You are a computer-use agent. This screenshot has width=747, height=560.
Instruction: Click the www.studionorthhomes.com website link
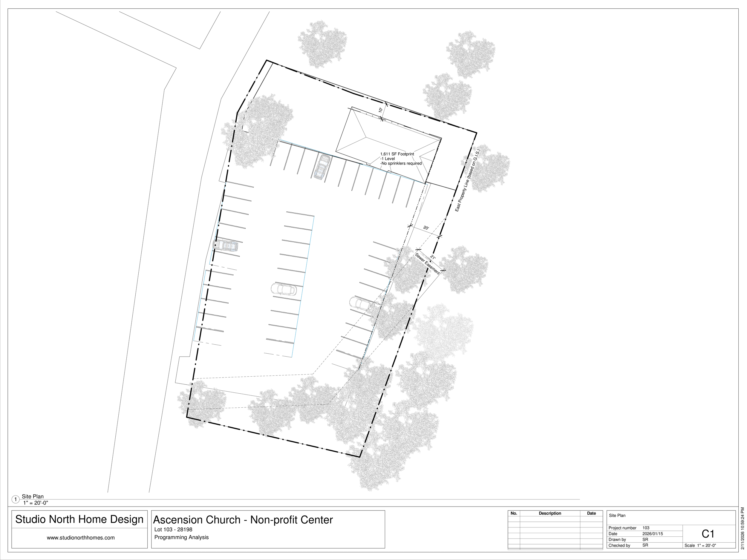81,538
